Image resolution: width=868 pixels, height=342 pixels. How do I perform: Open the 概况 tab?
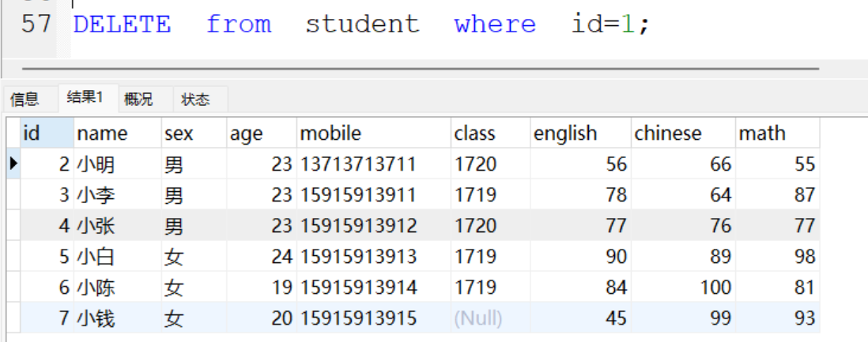pos(138,100)
